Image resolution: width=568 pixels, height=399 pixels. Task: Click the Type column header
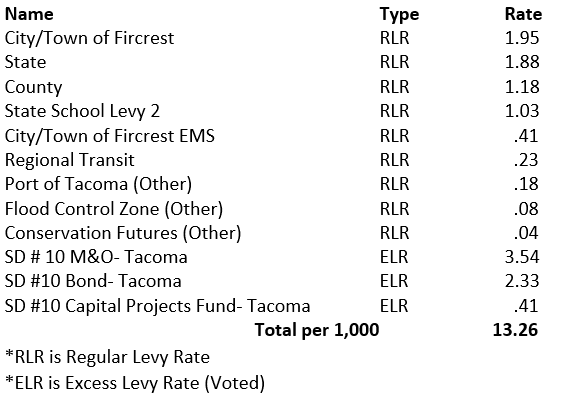tap(399, 15)
